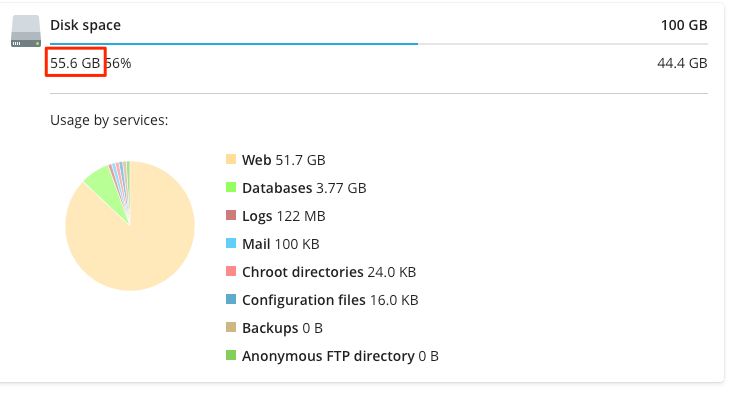This screenshot has height=395, width=735.
Task: Click the highlighted 55.6 GB used value
Action: coord(75,63)
